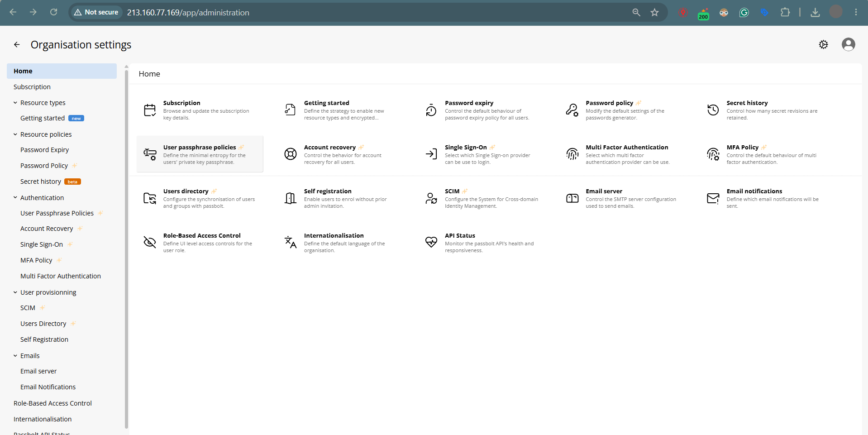Go back using the arrow beside Organisation settings
The width and height of the screenshot is (868, 435).
17,44
